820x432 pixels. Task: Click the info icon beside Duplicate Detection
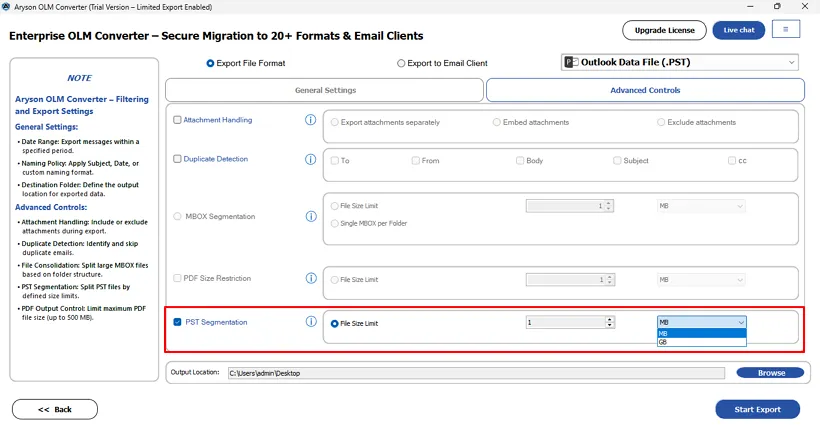(x=310, y=159)
